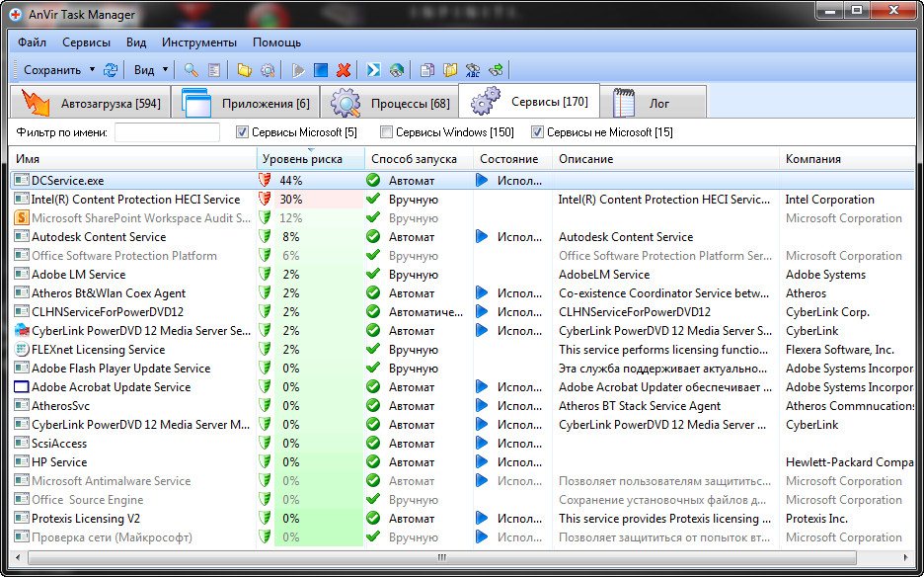The image size is (924, 577).
Task: Click the green check icon for ScsiAccess
Action: click(373, 443)
